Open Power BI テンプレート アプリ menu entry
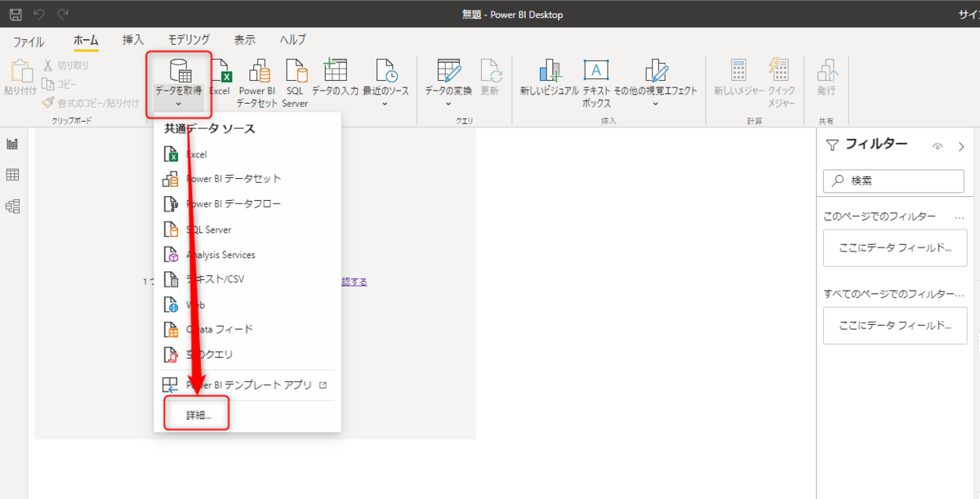 point(247,385)
